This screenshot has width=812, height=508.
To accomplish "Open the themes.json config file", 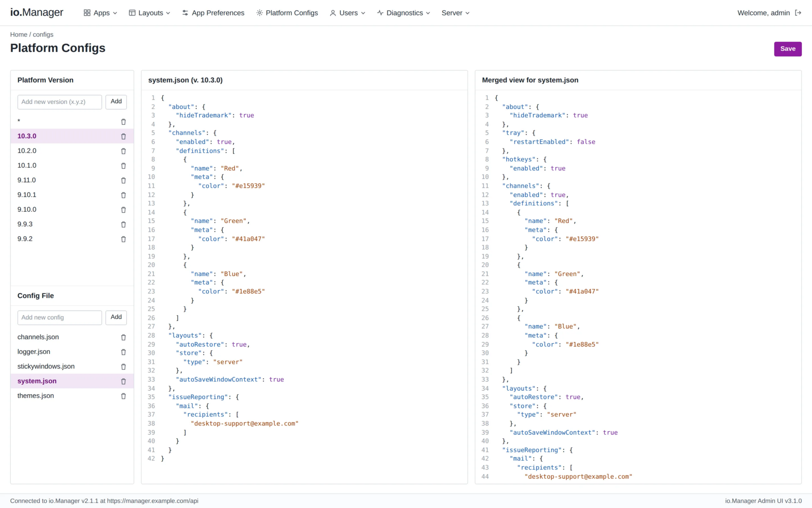I will point(72,396).
